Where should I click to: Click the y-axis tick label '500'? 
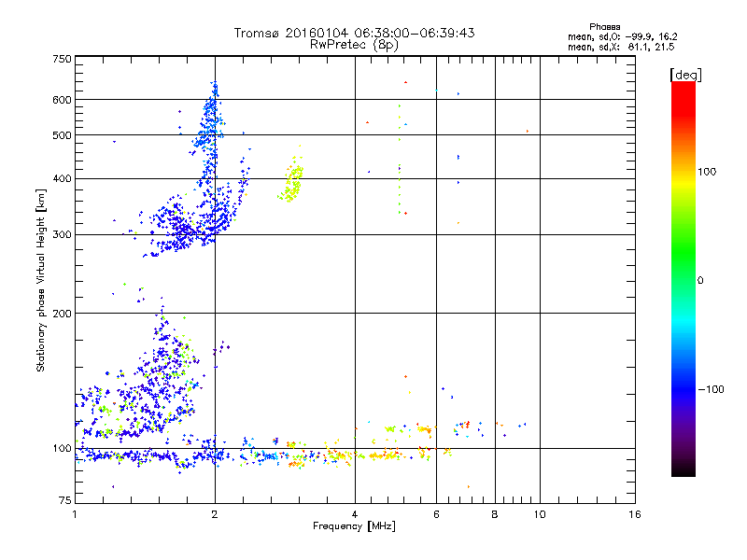pyautogui.click(x=62, y=135)
